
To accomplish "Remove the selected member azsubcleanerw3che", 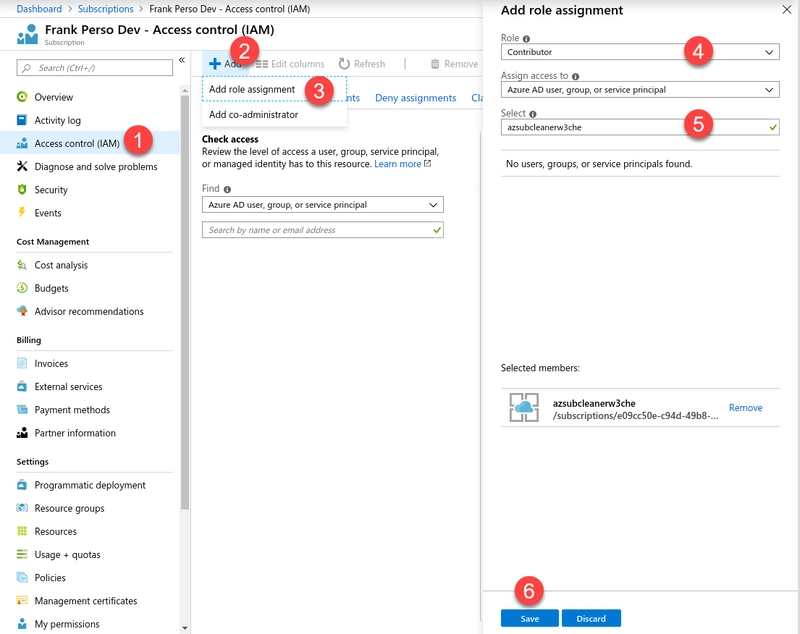I will pyautogui.click(x=745, y=408).
